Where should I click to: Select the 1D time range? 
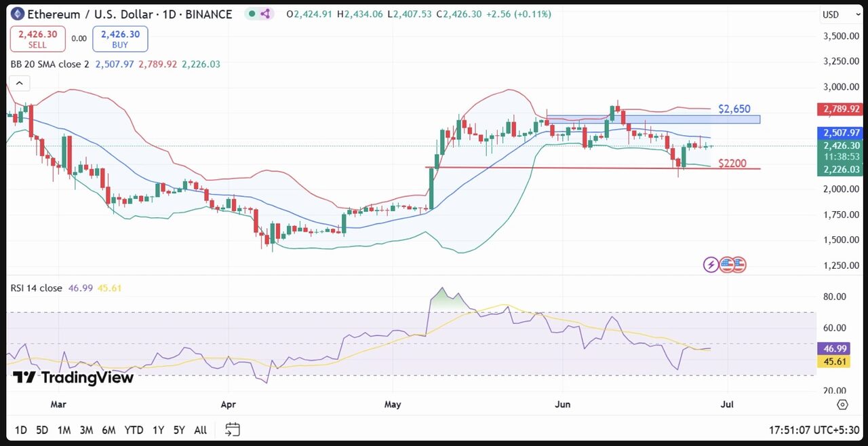pyautogui.click(x=21, y=430)
